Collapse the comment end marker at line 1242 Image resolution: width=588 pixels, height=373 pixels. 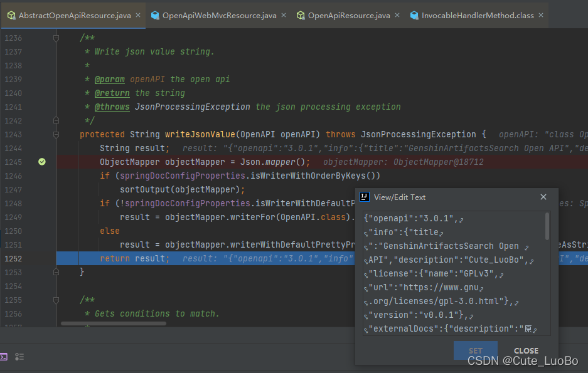[x=56, y=120]
